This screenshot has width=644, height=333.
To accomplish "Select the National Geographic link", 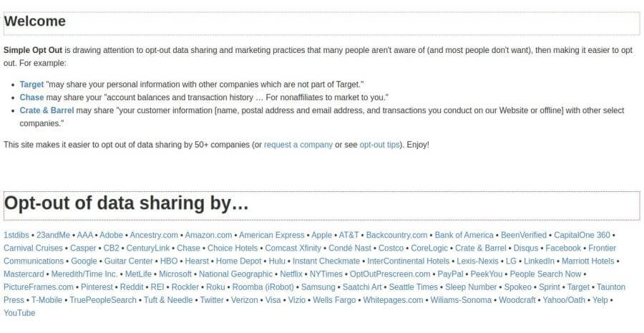I will click(x=235, y=274).
